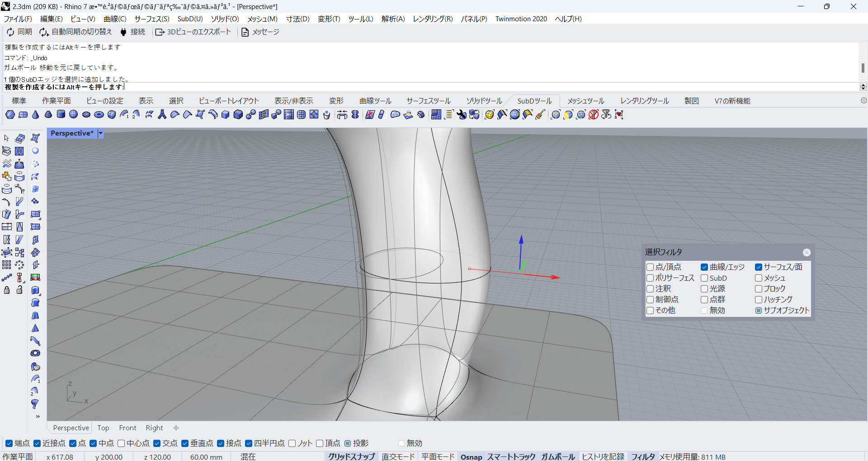The width and height of the screenshot is (868, 461).
Task: Click the blue gumball Z-axis arrow
Action: (x=521, y=240)
